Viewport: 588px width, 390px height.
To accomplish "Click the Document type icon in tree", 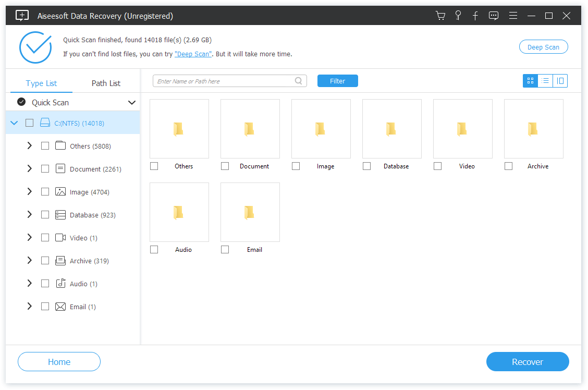I will pos(60,168).
